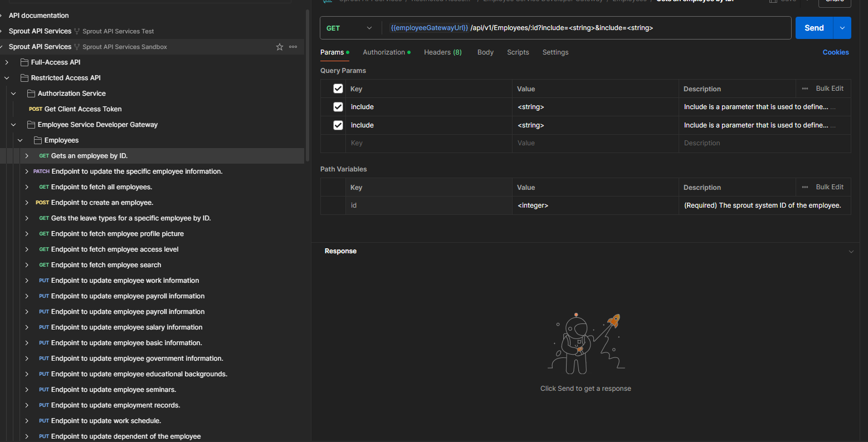
Task: Open Query Params column options icon
Action: click(805, 89)
